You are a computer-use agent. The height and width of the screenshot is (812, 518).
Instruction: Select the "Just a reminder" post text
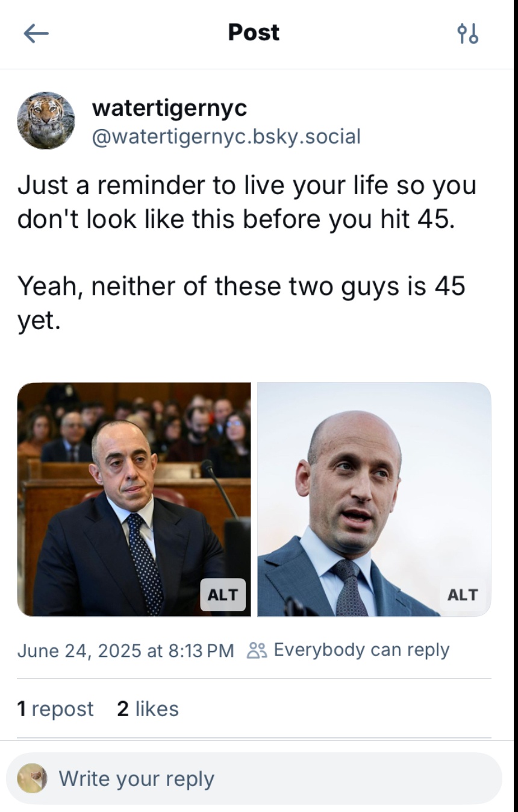[x=247, y=202]
